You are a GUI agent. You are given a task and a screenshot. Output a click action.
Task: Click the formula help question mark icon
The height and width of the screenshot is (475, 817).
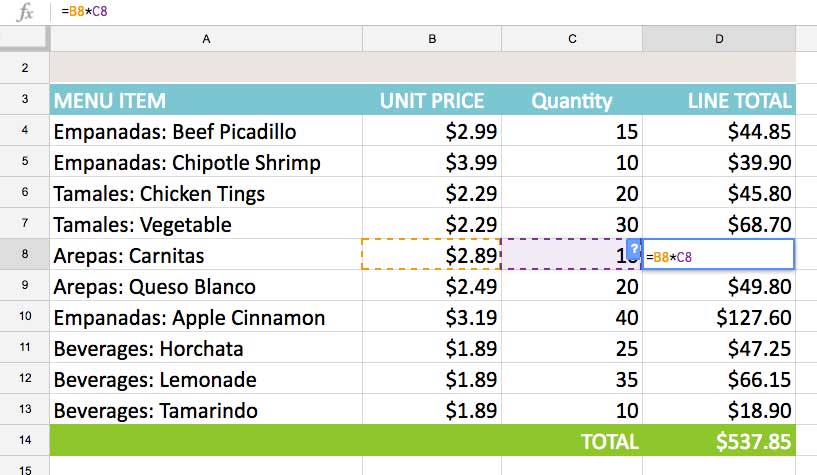(x=634, y=249)
